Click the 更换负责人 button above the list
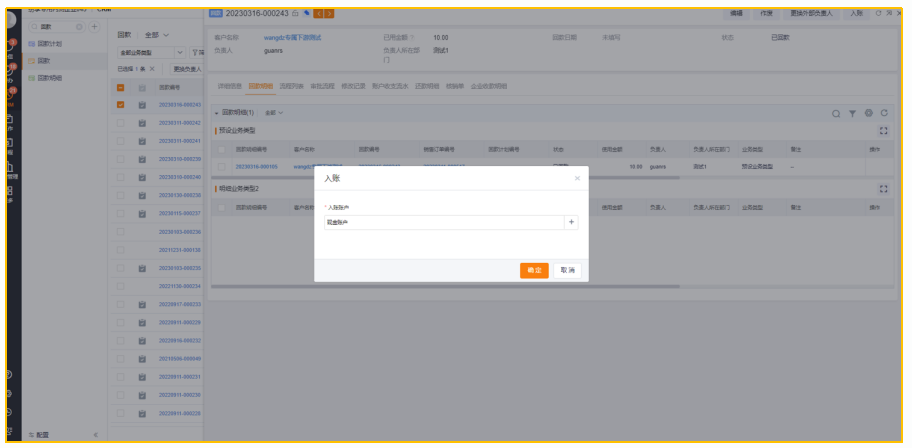Screen dimensions: 912x448 coord(186,69)
